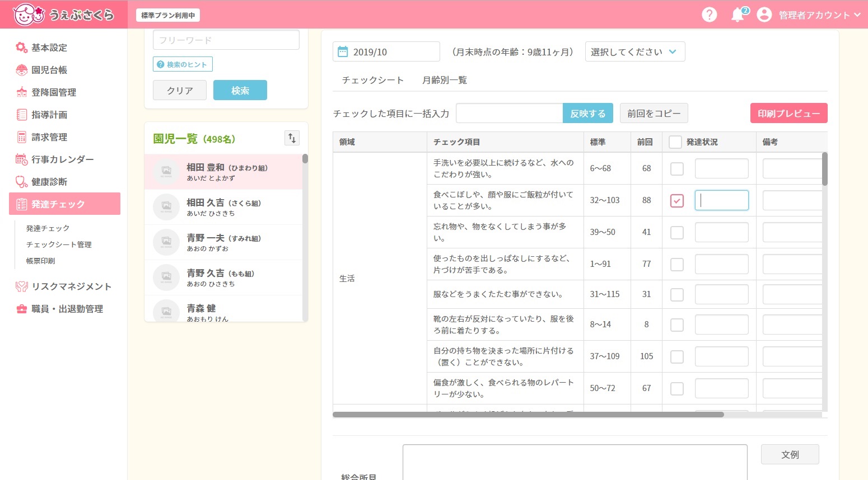868x480 pixels.
Task: Check the handwashing obsession item checkbox
Action: [x=677, y=168]
